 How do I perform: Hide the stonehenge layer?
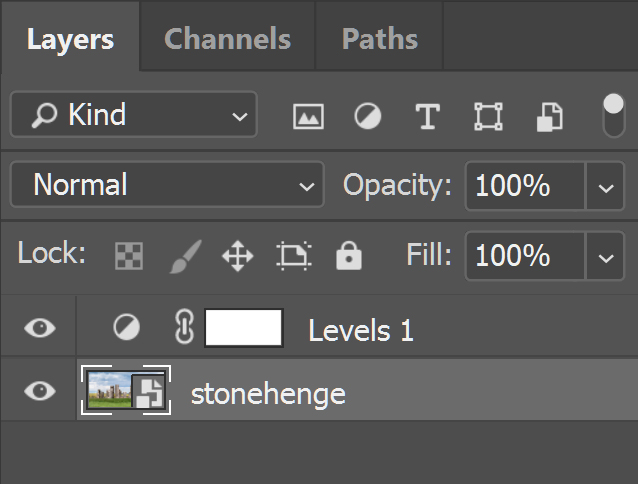click(x=39, y=391)
